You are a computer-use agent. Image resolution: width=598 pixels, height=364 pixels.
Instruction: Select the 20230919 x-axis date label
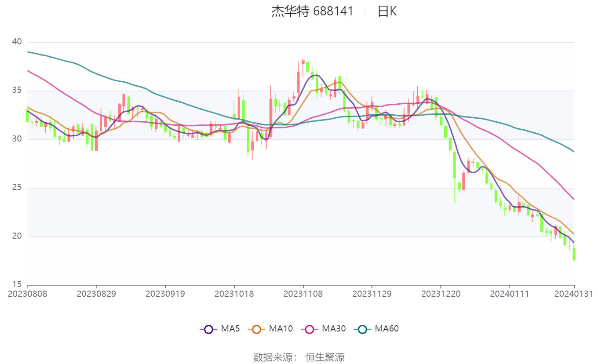pyautogui.click(x=165, y=294)
